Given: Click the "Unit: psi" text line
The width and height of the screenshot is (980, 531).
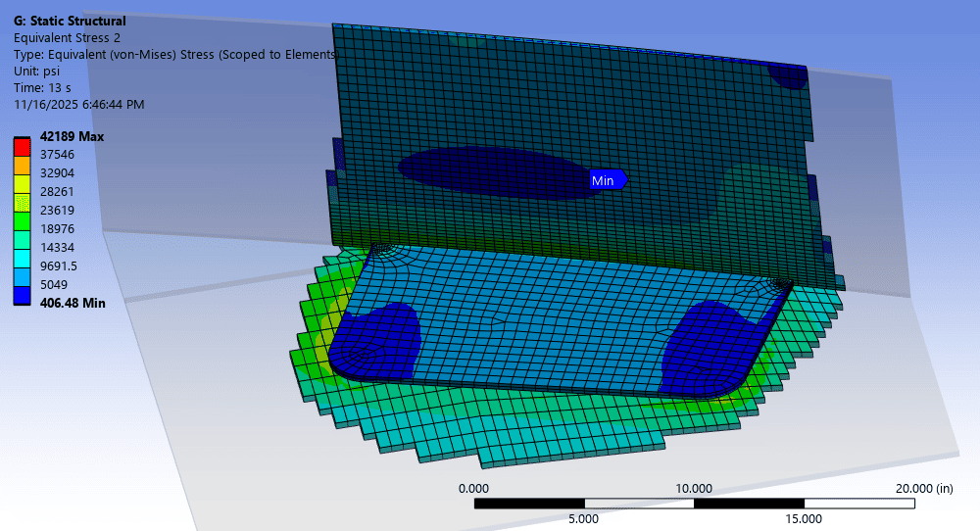Looking at the screenshot, I should tap(36, 71).
